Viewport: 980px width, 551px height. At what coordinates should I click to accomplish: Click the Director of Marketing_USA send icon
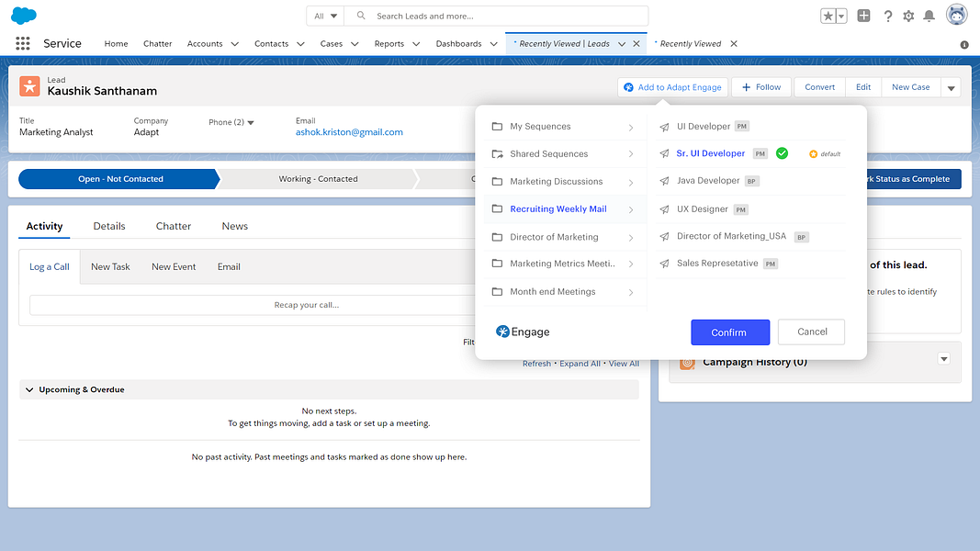(x=664, y=237)
